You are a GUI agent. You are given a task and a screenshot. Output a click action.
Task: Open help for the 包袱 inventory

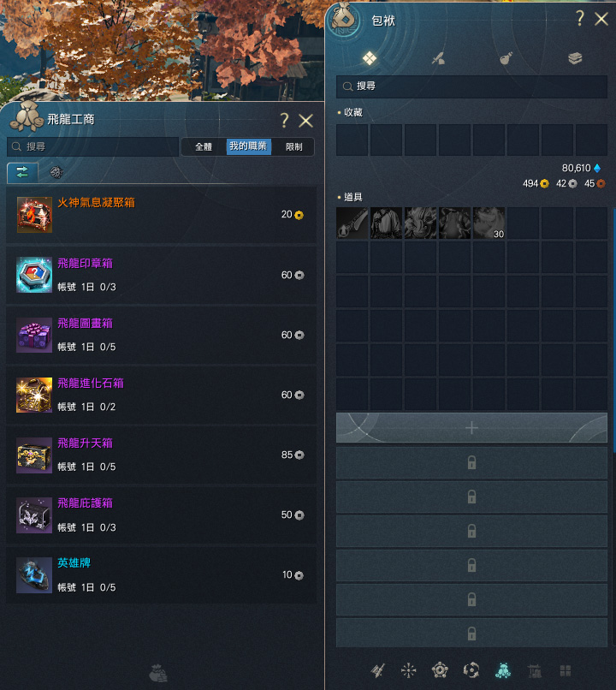[580, 19]
